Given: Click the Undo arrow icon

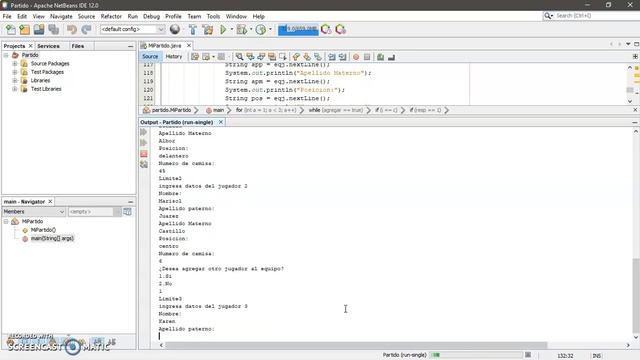Looking at the screenshot, I should point(72,29).
